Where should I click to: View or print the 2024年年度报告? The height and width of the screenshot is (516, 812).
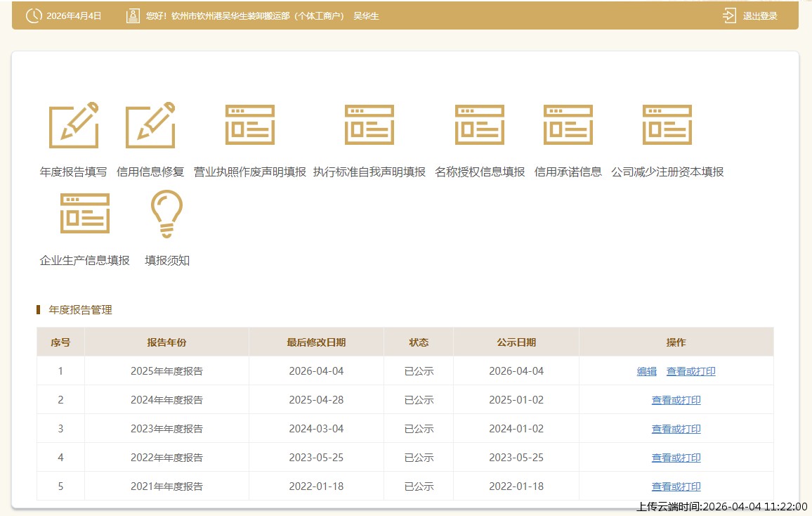(x=676, y=400)
